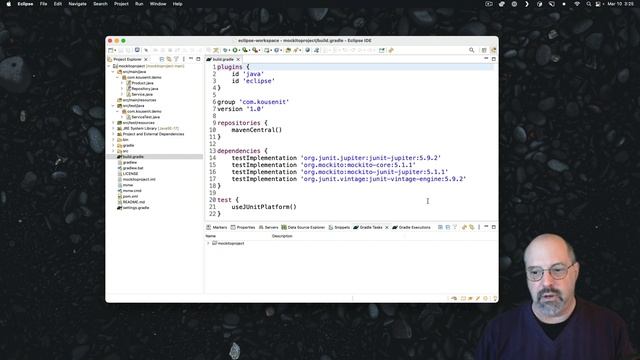
Task: Maximize the build.gradle editor area
Action: 494,59
